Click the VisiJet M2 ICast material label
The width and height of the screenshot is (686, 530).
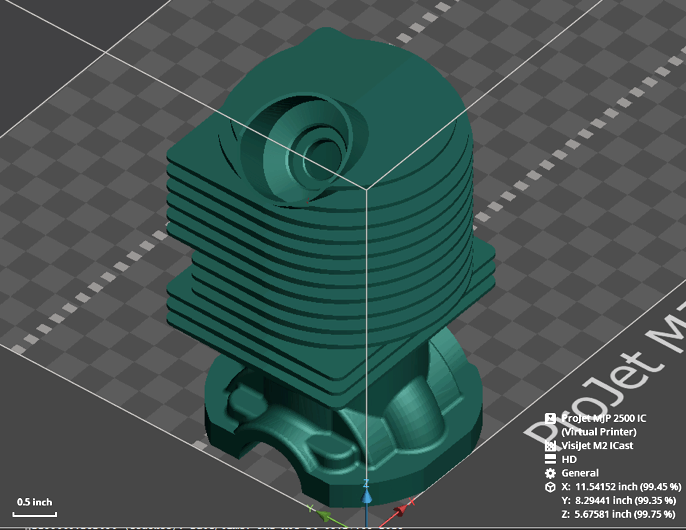[x=597, y=446]
